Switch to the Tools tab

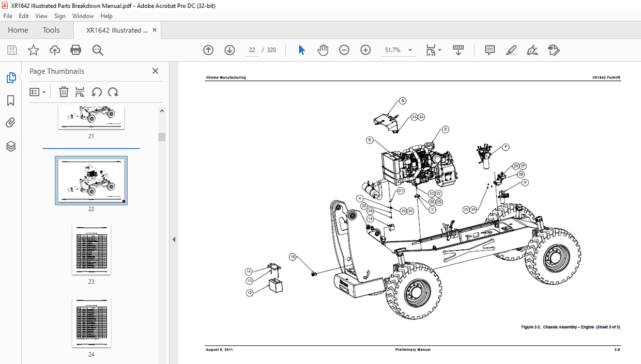[51, 30]
